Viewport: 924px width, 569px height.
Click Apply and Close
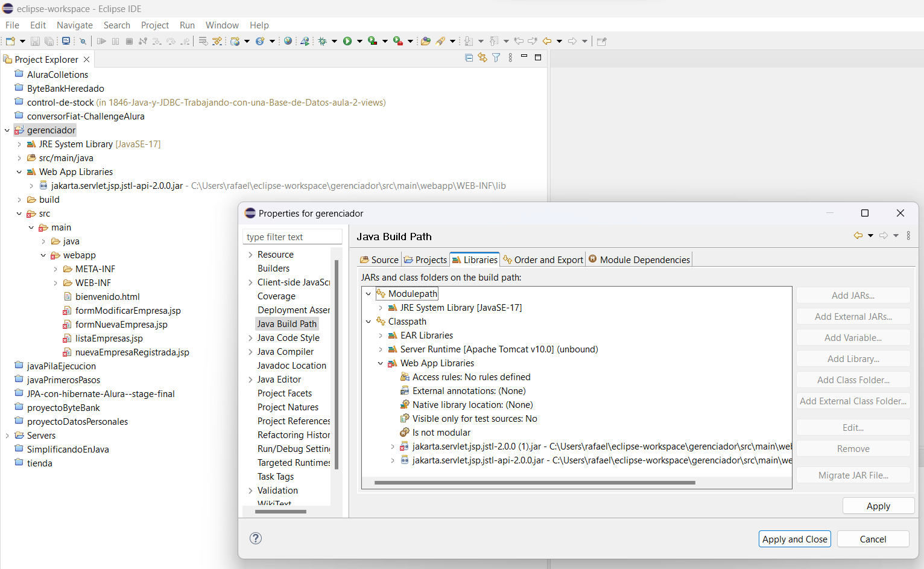tap(794, 539)
